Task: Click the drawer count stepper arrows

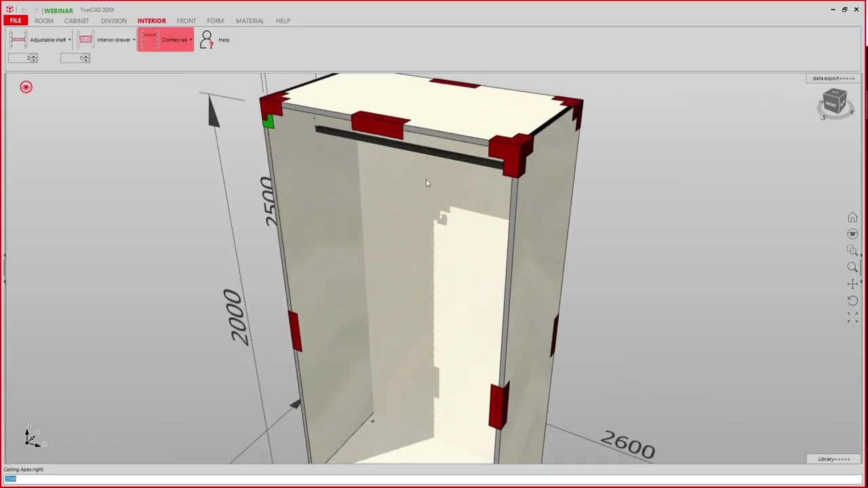Action: pos(86,58)
